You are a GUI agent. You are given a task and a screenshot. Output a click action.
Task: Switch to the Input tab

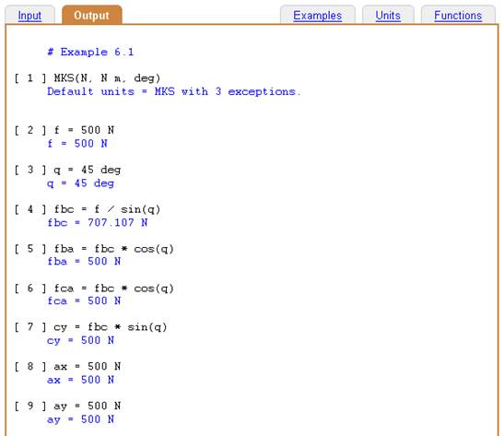[29, 16]
